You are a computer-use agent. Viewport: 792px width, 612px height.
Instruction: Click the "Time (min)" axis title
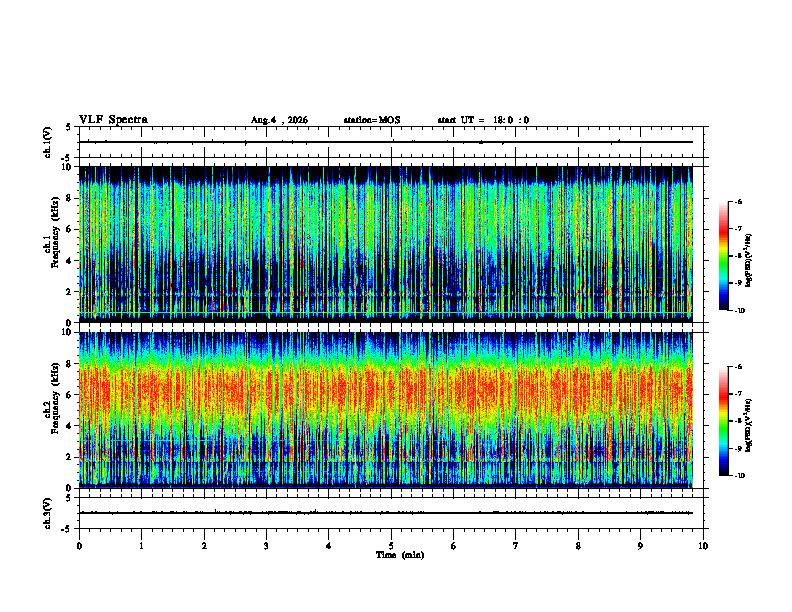click(x=400, y=555)
